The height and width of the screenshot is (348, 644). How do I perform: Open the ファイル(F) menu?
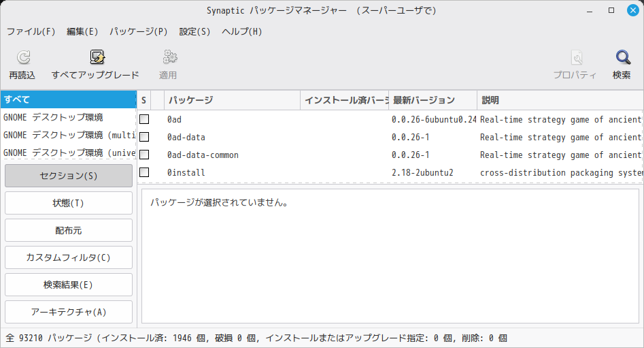click(31, 32)
